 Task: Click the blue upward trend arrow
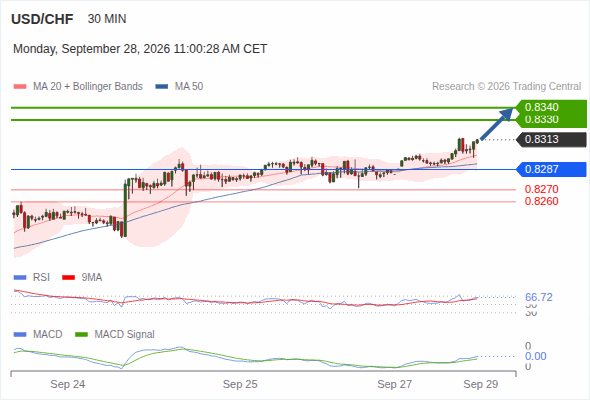[497, 124]
